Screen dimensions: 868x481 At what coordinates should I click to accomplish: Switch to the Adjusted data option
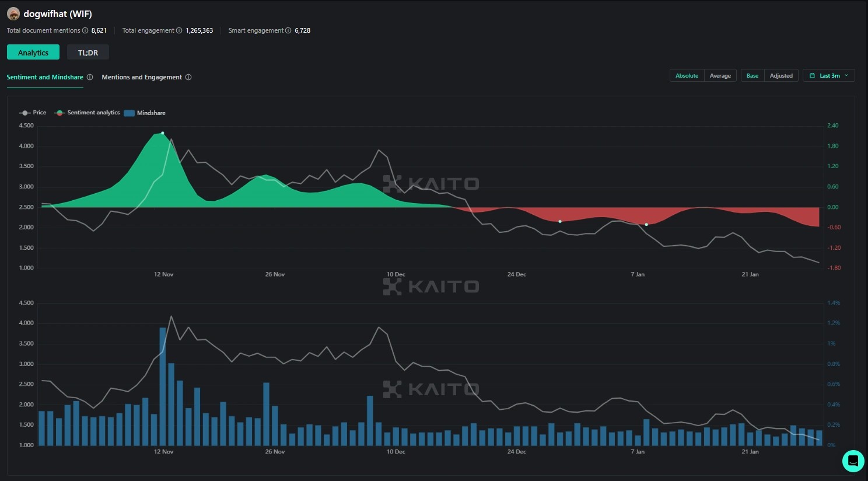tap(781, 76)
